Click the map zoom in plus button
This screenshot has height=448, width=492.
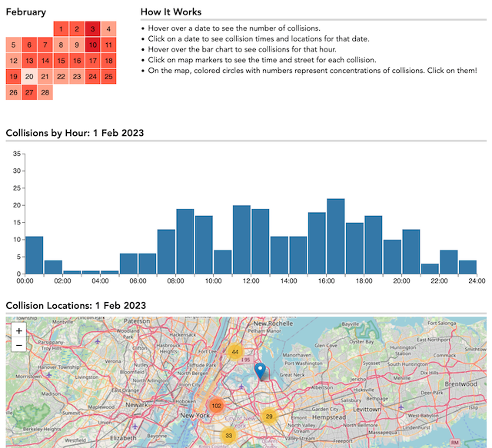(x=18, y=330)
